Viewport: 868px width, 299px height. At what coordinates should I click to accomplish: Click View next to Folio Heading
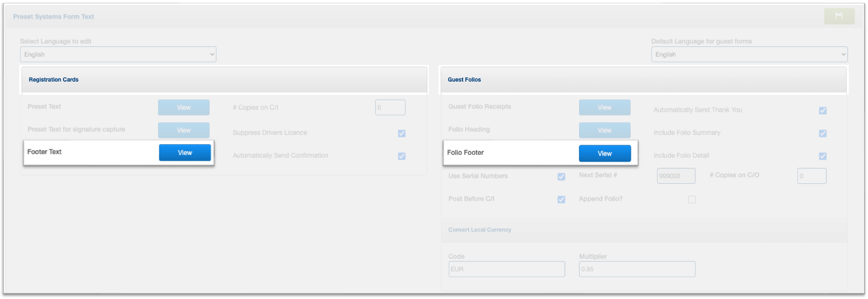[x=604, y=130]
